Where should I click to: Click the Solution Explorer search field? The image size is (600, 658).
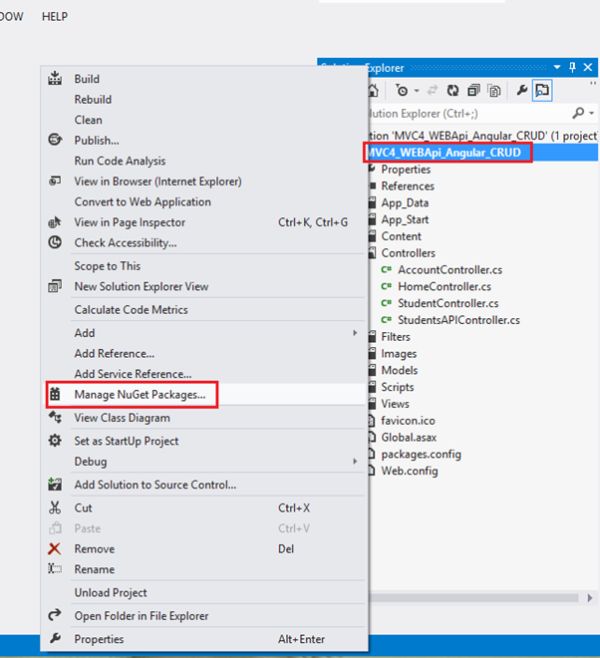click(x=468, y=113)
